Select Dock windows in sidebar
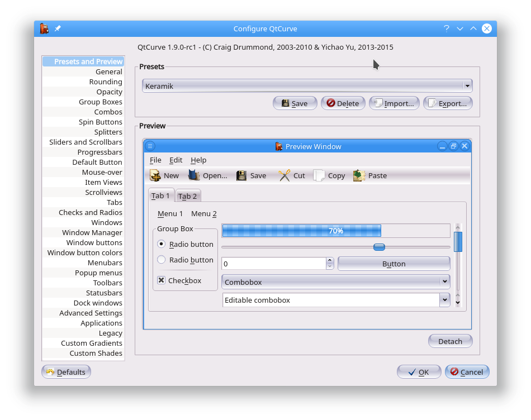Screen dimensions: 531x420 (x=83, y=303)
